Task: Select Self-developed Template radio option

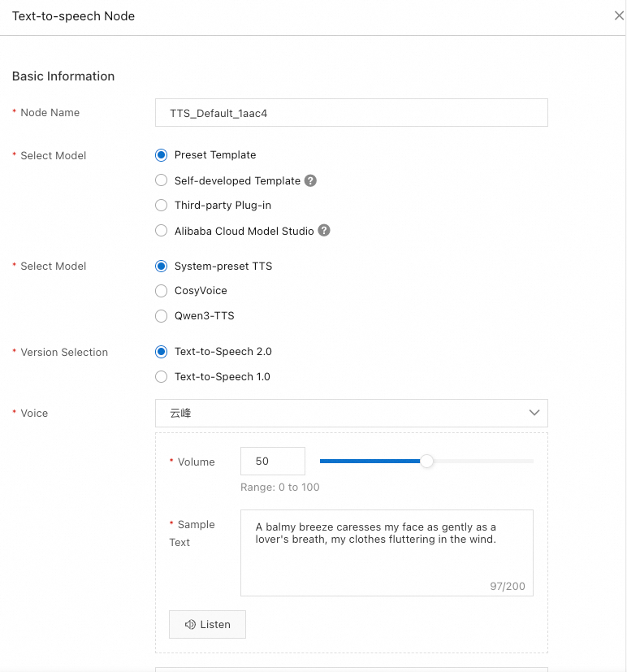Action: pos(161,181)
